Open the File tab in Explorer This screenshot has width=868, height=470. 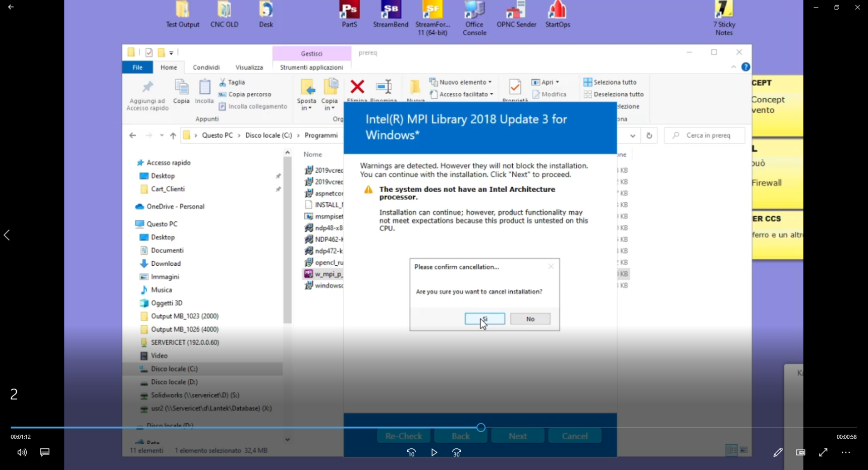[x=137, y=67]
